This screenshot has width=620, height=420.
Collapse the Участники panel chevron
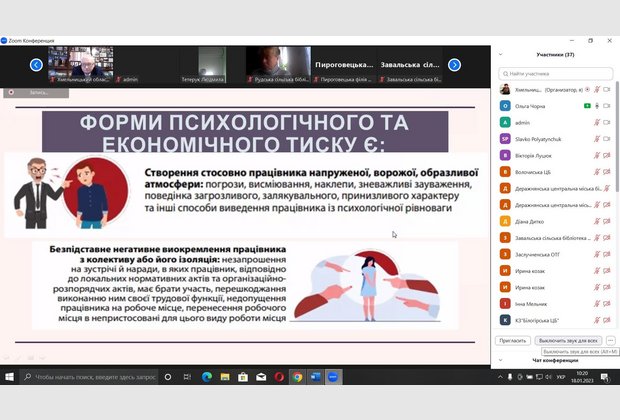pos(499,55)
